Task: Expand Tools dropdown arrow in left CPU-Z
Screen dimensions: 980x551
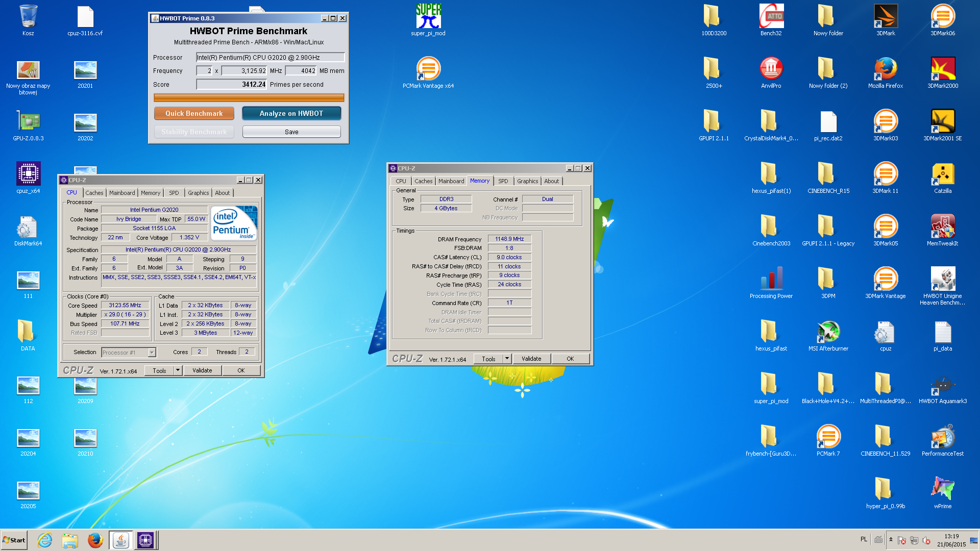Action: 178,370
